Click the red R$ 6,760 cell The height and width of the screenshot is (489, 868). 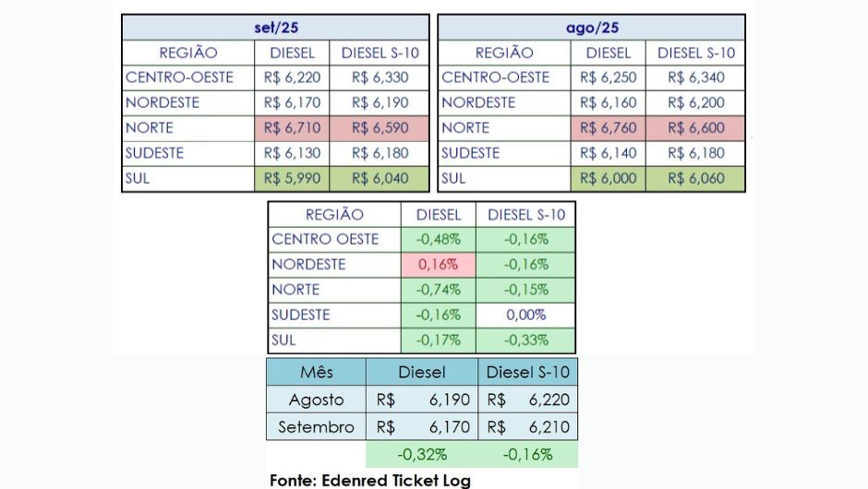coord(608,128)
